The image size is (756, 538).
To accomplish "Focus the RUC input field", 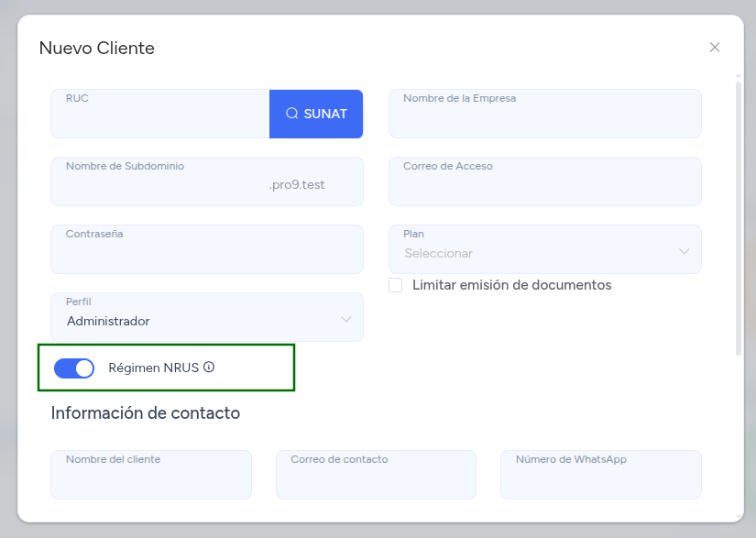I will click(x=160, y=114).
